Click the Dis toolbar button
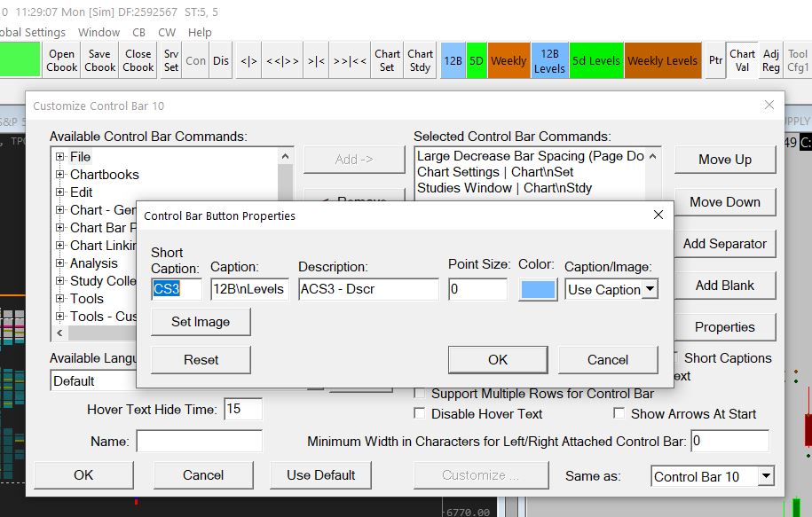This screenshot has width=812, height=517. (x=221, y=60)
